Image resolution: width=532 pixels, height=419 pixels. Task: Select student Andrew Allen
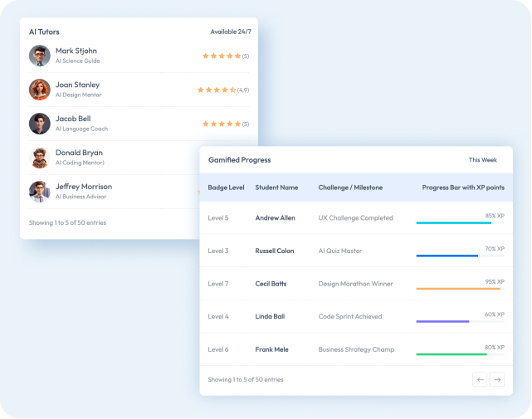click(275, 218)
